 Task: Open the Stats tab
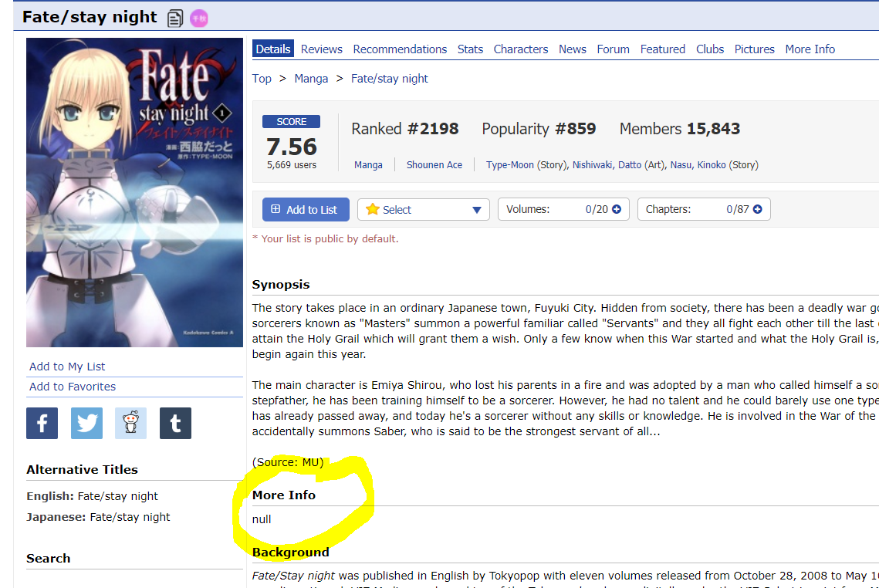[x=470, y=49]
